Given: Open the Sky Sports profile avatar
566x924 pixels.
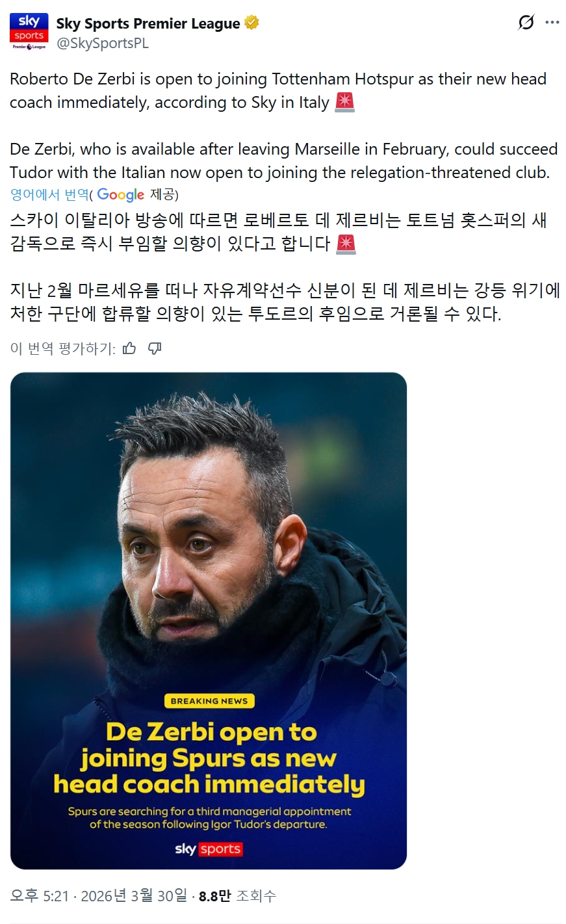Looking at the screenshot, I should pos(29,32).
